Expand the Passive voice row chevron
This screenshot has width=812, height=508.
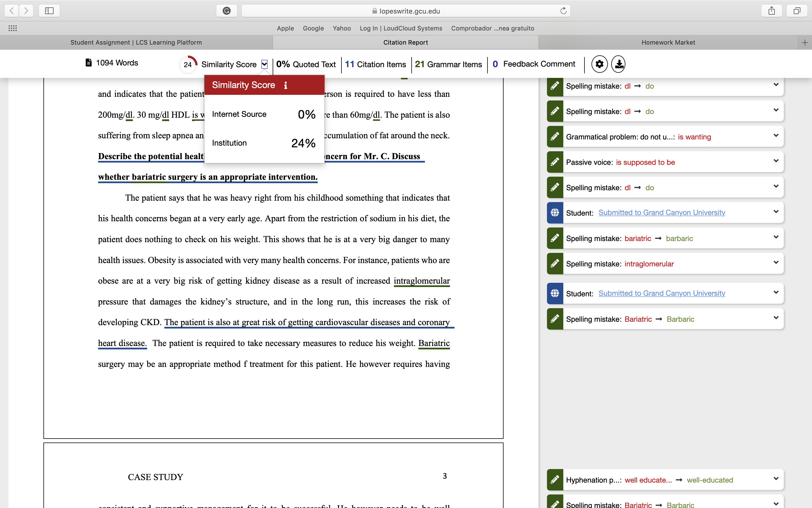(776, 161)
